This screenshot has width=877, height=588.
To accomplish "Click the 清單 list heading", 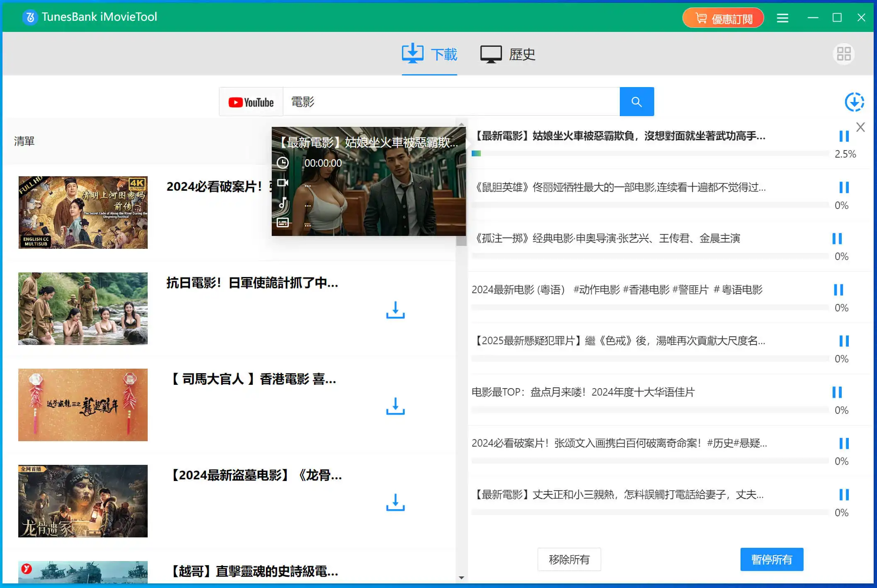I will (24, 141).
